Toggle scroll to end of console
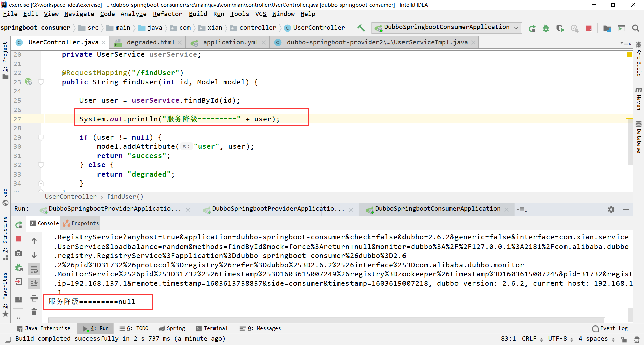This screenshot has width=644, height=345. 34,283
